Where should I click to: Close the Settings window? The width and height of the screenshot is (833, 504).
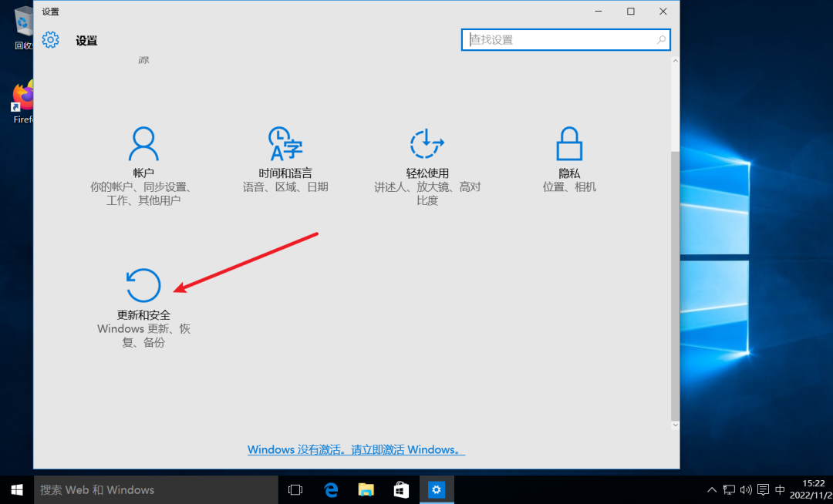point(663,11)
